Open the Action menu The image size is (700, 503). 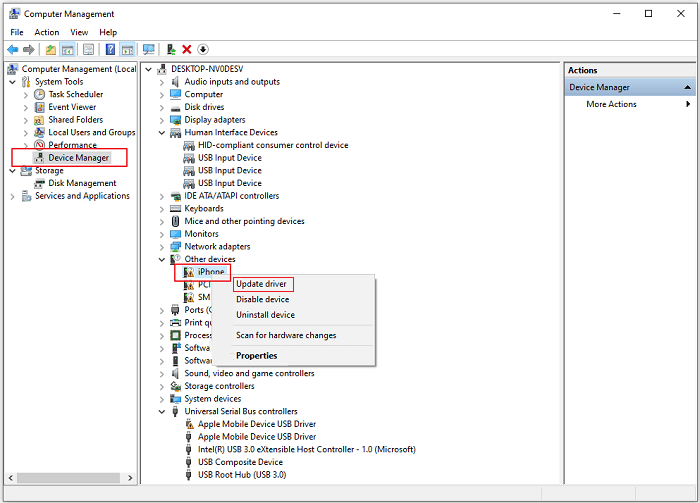[x=47, y=32]
